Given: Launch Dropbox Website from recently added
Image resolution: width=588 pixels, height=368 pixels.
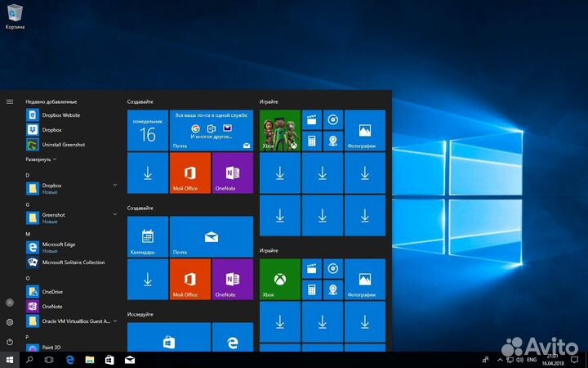Looking at the screenshot, I should point(72,115).
